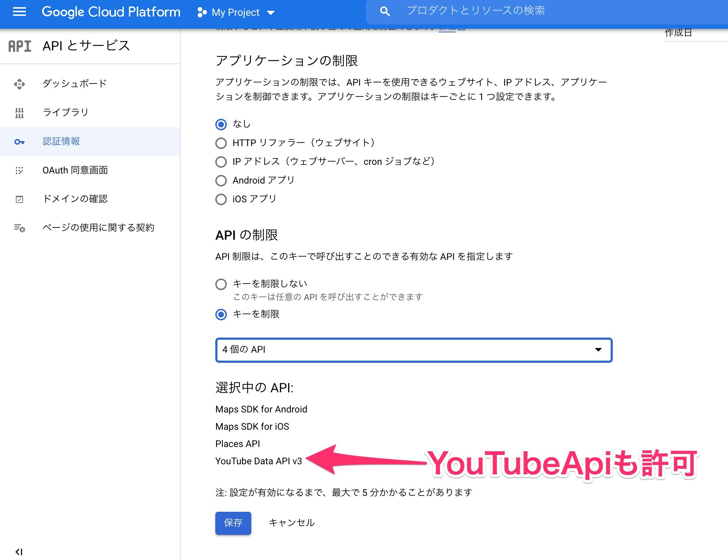The width and height of the screenshot is (728, 560).
Task: Click the API とサービス logo icon
Action: [19, 46]
